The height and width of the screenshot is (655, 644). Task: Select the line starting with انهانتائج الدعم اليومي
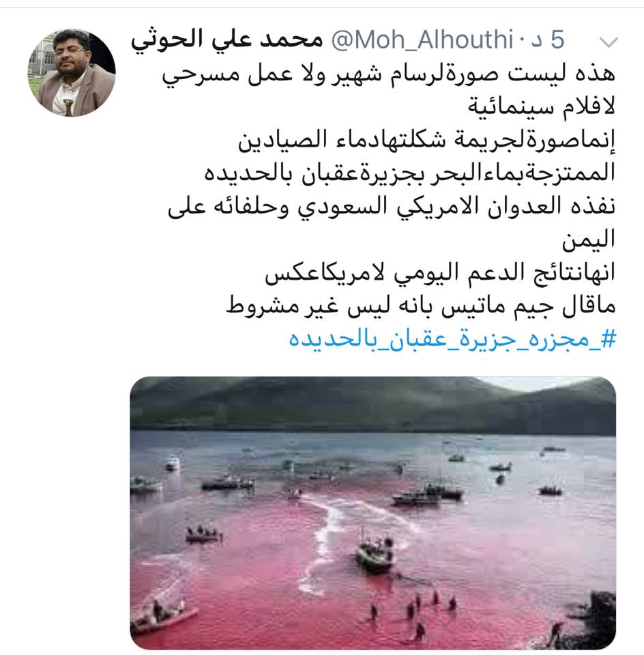[x=440, y=273]
